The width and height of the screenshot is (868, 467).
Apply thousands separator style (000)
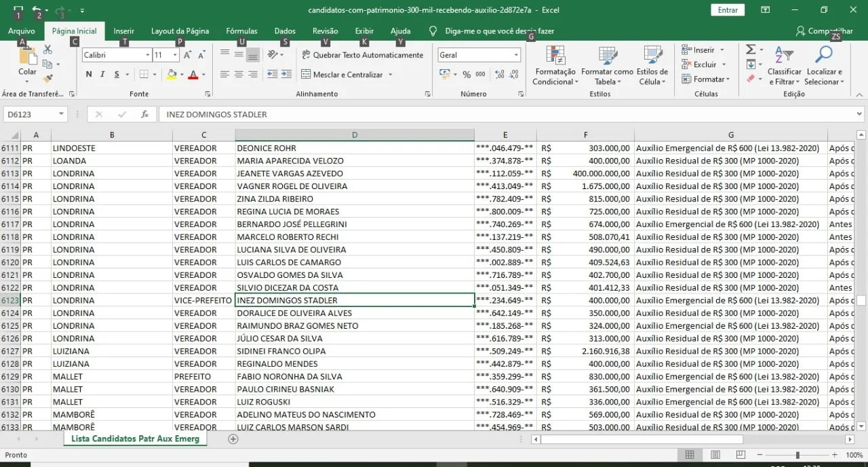coord(480,75)
